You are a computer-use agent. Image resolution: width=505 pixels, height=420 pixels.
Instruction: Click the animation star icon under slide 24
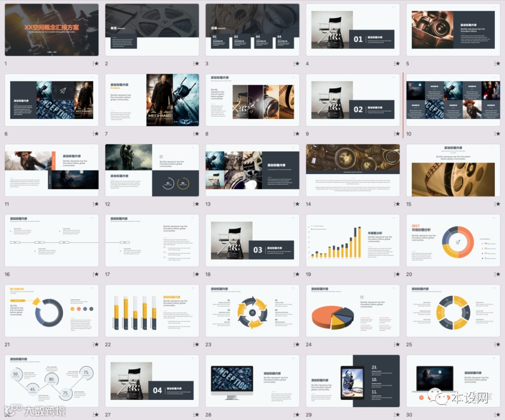tap(397, 344)
